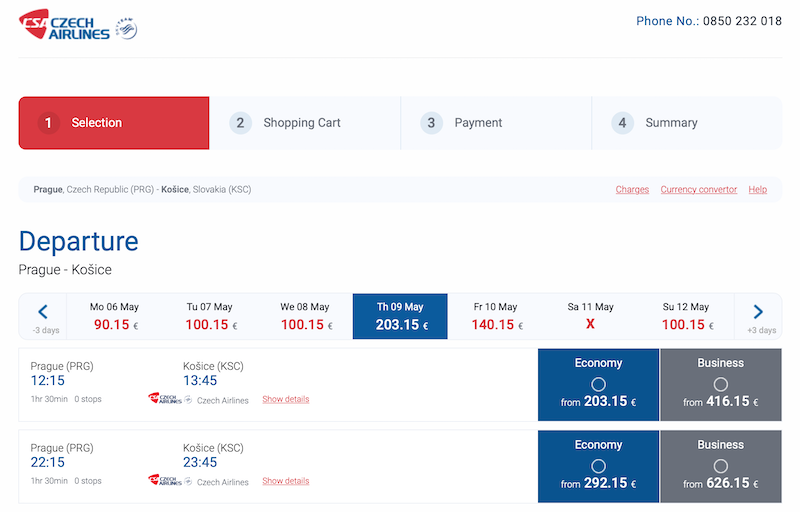Choose Su 12 May at 100.15 €
The image size is (800, 512).
click(686, 316)
